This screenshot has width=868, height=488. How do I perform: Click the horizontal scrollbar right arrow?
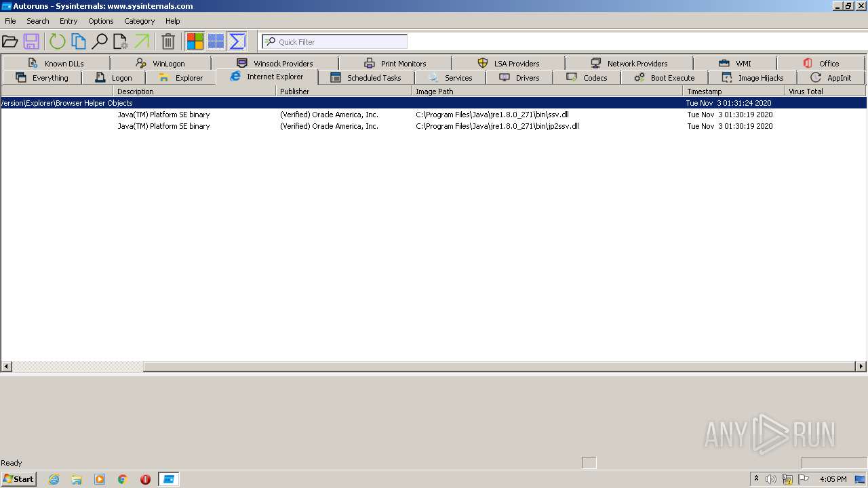pyautogui.click(x=861, y=367)
